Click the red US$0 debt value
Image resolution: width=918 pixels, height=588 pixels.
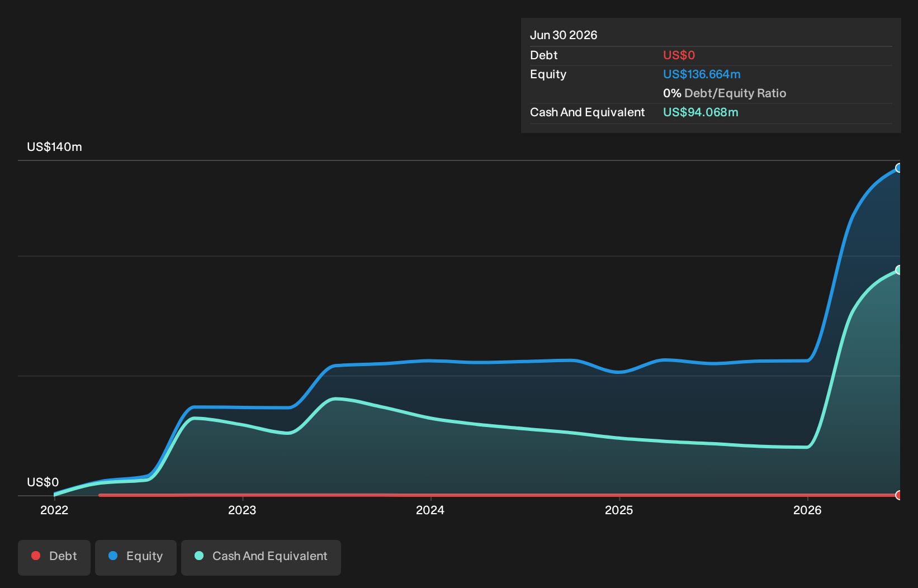[x=679, y=55]
